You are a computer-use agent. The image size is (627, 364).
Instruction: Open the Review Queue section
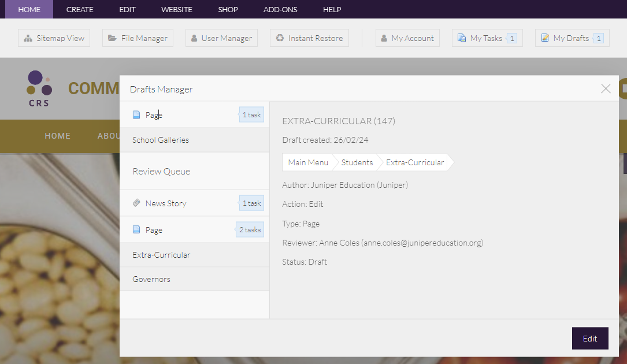point(161,171)
